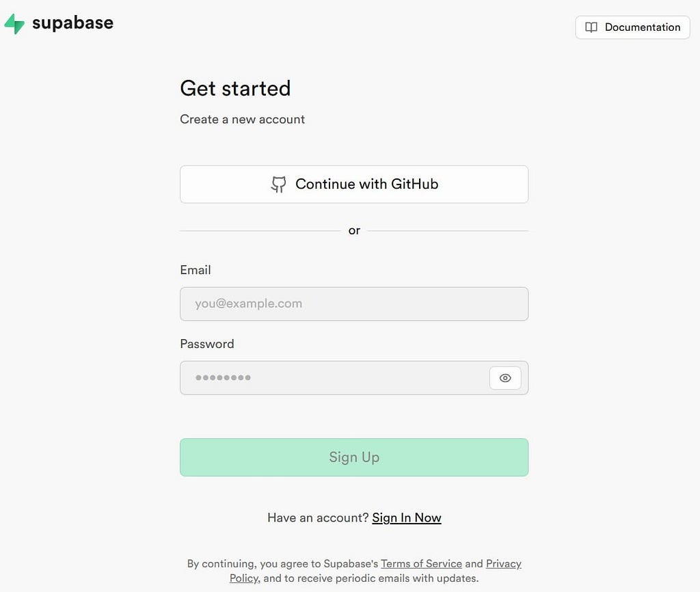Image resolution: width=700 pixels, height=592 pixels.
Task: Click the Supabase lightning bolt logo
Action: [x=14, y=24]
